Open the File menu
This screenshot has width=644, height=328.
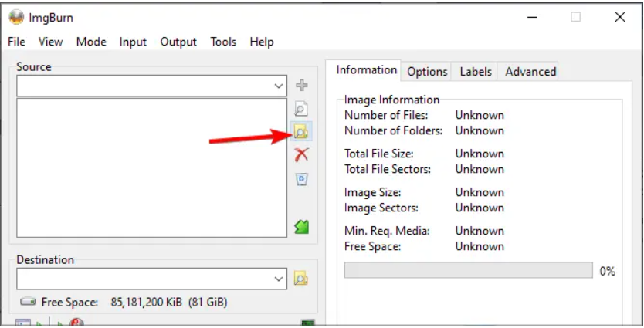(16, 42)
